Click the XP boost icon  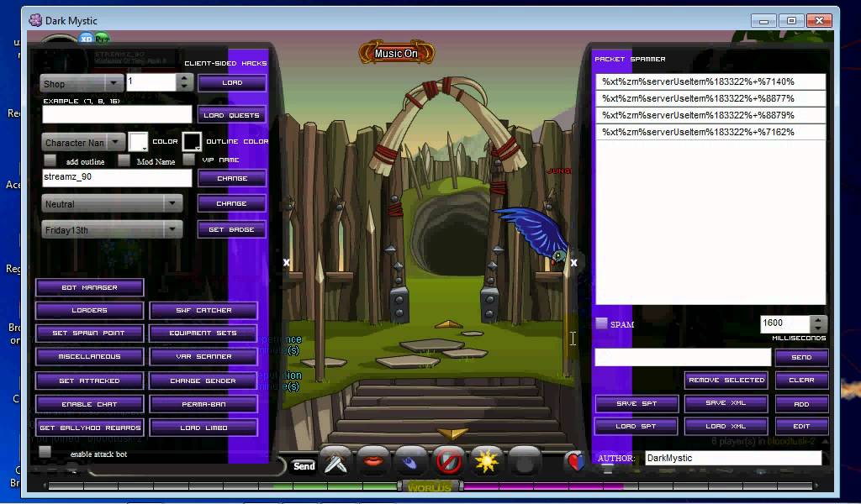pyautogui.click(x=87, y=39)
